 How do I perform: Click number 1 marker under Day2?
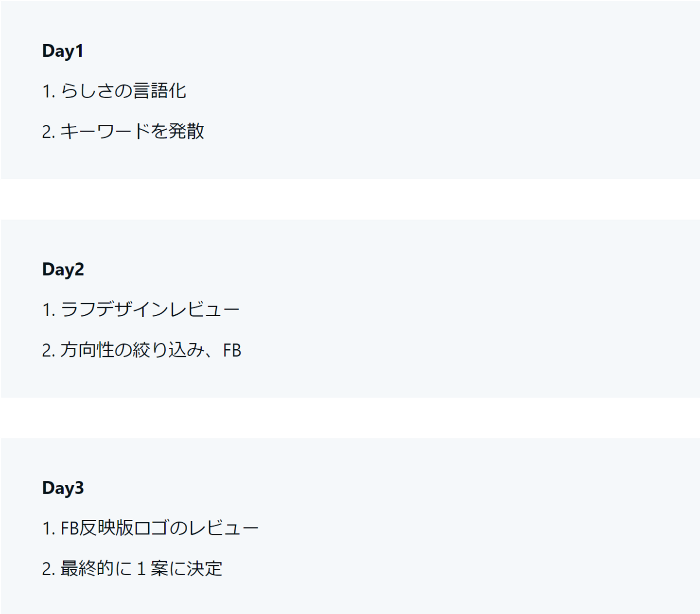pyautogui.click(x=48, y=310)
